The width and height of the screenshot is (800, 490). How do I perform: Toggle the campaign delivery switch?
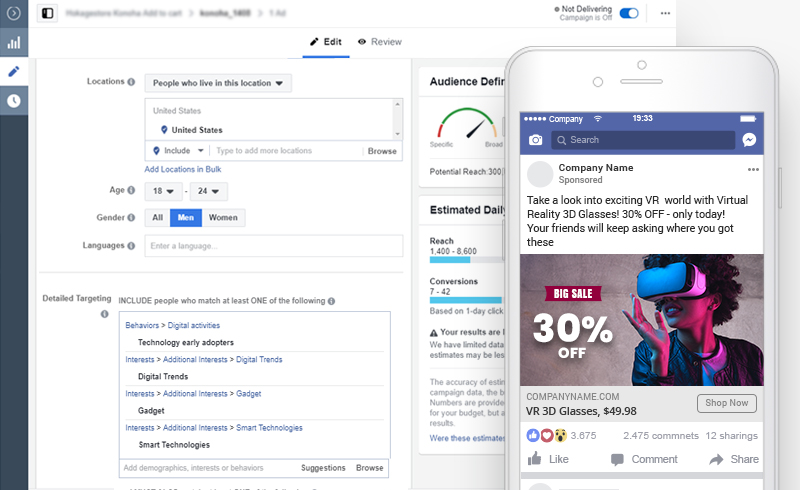pyautogui.click(x=629, y=13)
